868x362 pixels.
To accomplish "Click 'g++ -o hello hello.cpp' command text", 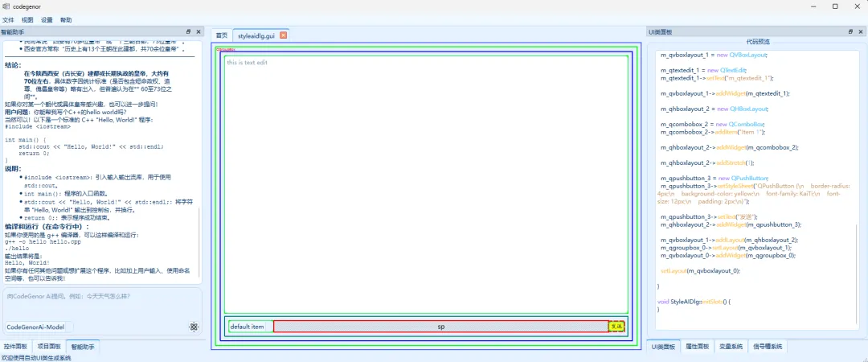I will (x=43, y=242).
